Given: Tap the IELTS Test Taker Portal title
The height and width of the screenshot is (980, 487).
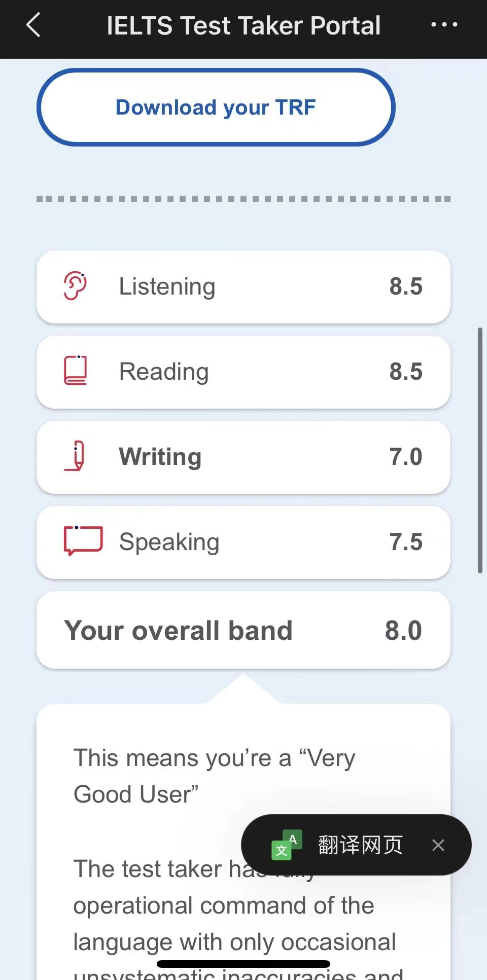Looking at the screenshot, I should tap(243, 25).
